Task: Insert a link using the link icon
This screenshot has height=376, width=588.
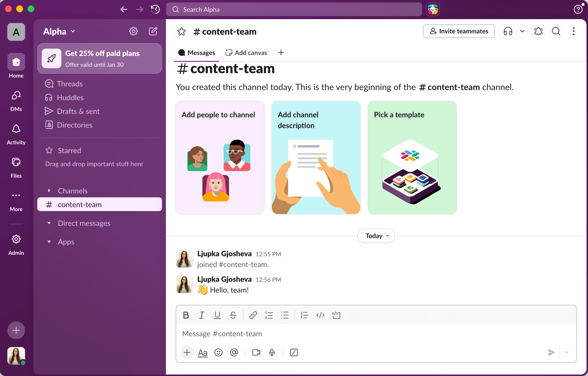Action: [253, 315]
